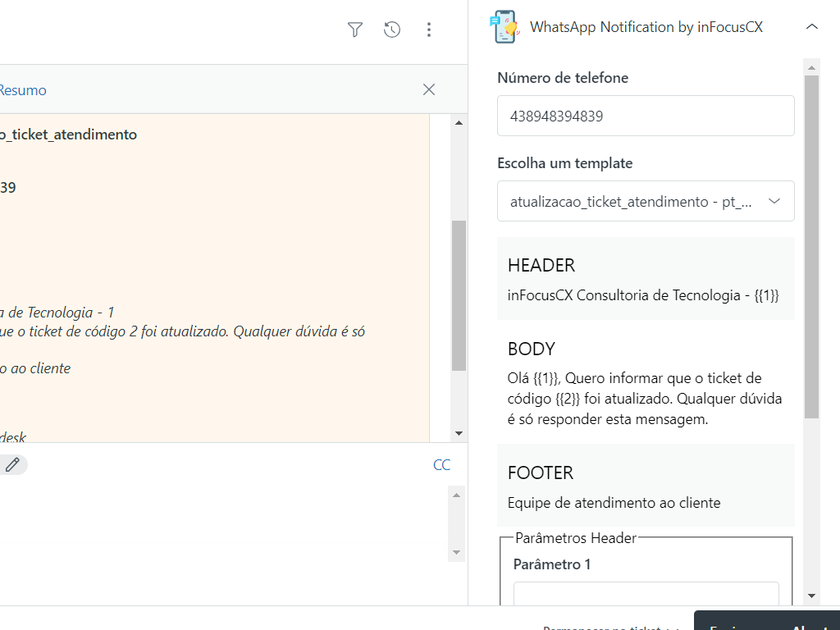Click reply editor scrollbar down arrow

[458, 553]
